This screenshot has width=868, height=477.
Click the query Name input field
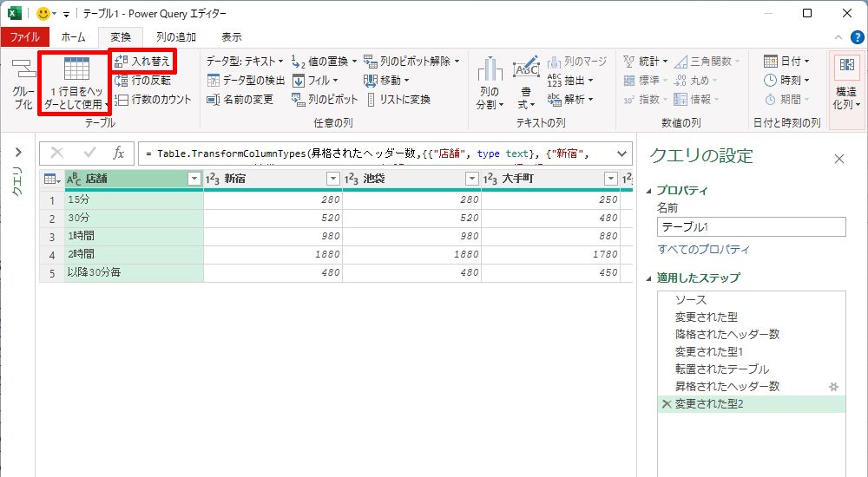click(x=751, y=226)
